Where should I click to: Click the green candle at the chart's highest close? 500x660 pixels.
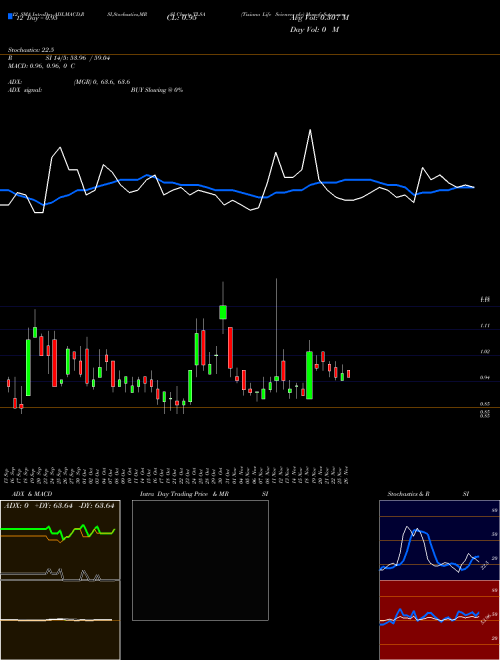point(223,312)
